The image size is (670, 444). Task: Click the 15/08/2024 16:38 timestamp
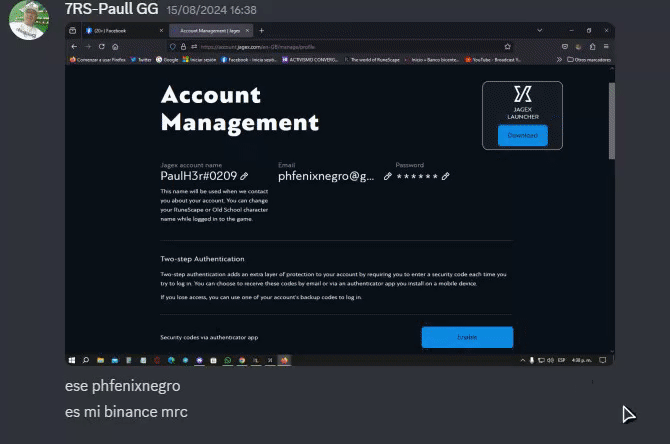(x=212, y=10)
